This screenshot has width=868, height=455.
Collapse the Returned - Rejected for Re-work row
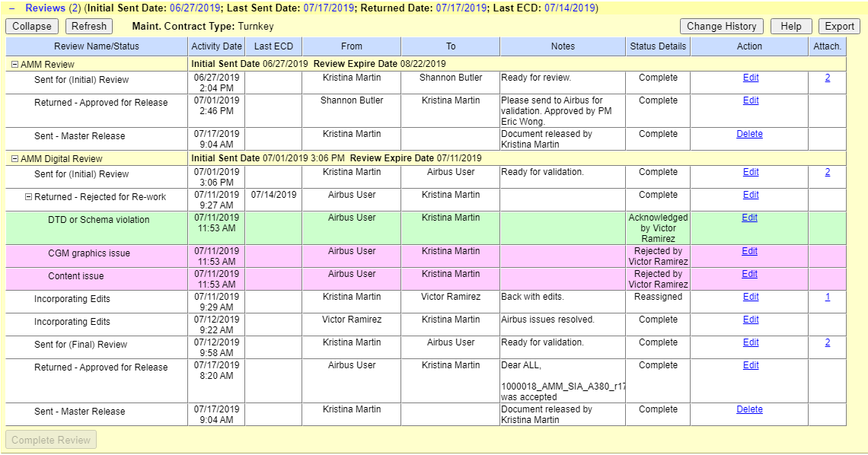[x=28, y=197]
